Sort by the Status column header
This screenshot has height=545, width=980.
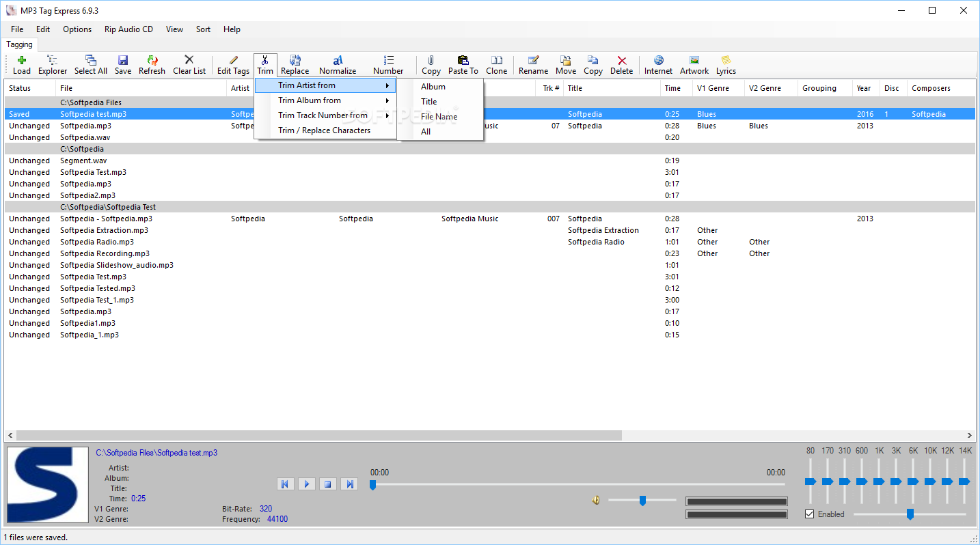(30, 88)
